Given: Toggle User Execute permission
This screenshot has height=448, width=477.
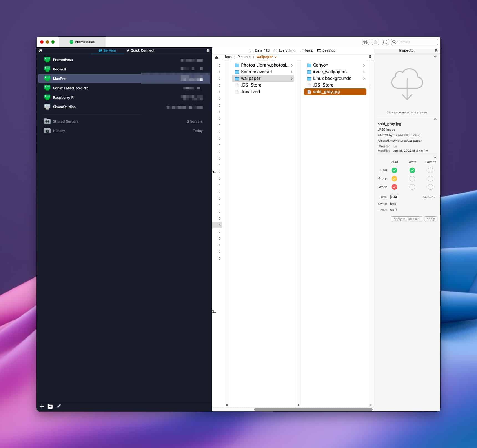Looking at the screenshot, I should coord(430,170).
